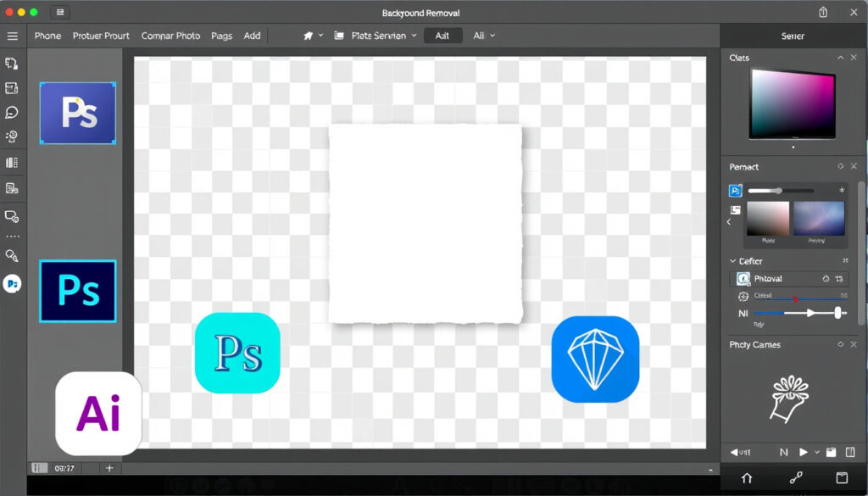Select the Phtoval row
This screenshot has height=496, width=868.
click(788, 278)
